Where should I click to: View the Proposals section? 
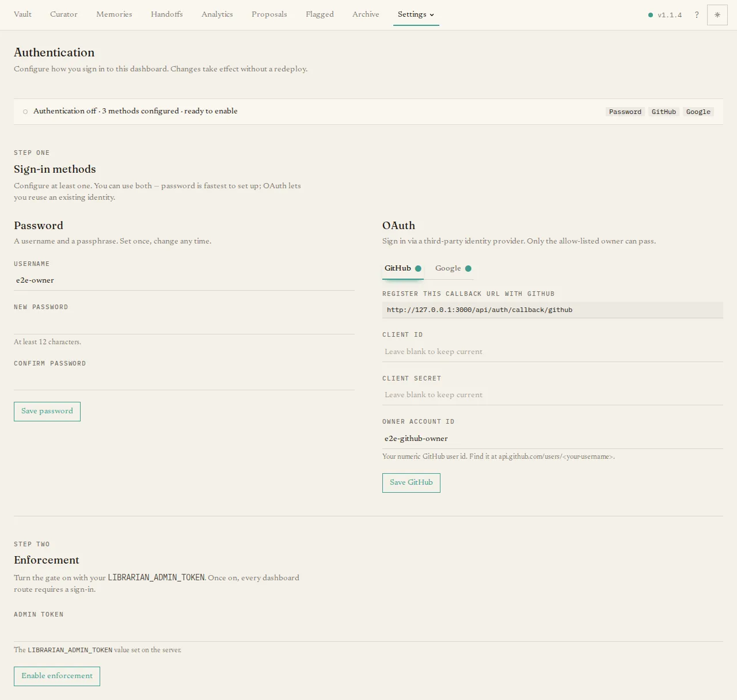point(269,14)
